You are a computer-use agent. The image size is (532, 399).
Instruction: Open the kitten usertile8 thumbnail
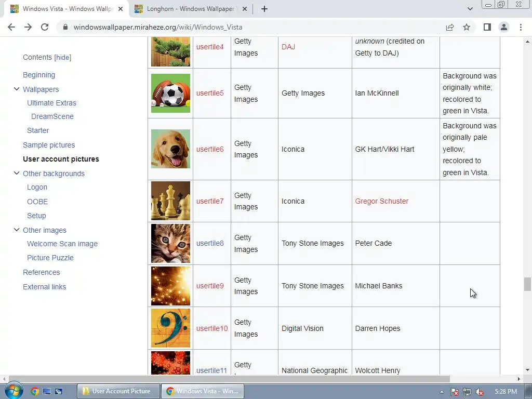[170, 243]
